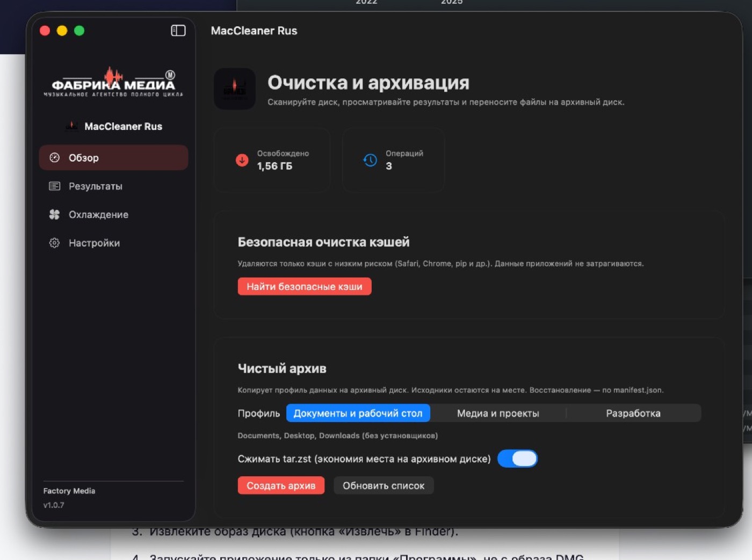The image size is (752, 560).
Task: Open the Охлаждение sidebar section
Action: click(x=113, y=214)
